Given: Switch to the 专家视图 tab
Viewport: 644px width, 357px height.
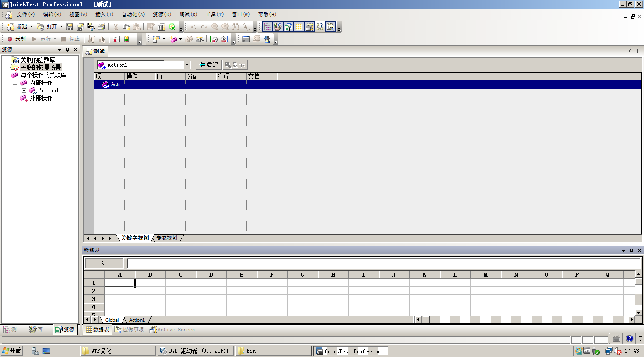Looking at the screenshot, I should (167, 238).
